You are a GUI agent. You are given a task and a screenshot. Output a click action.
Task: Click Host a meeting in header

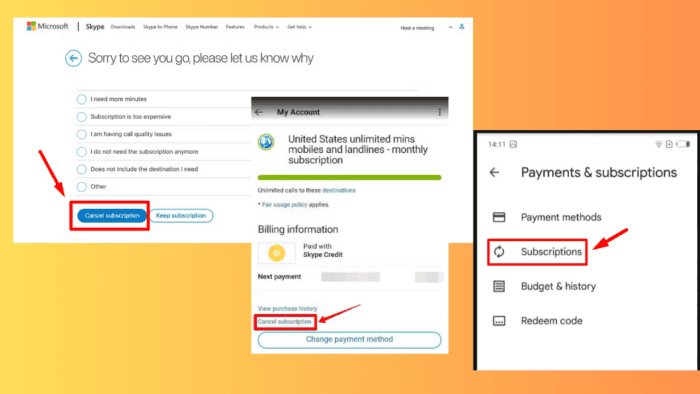[x=417, y=28]
